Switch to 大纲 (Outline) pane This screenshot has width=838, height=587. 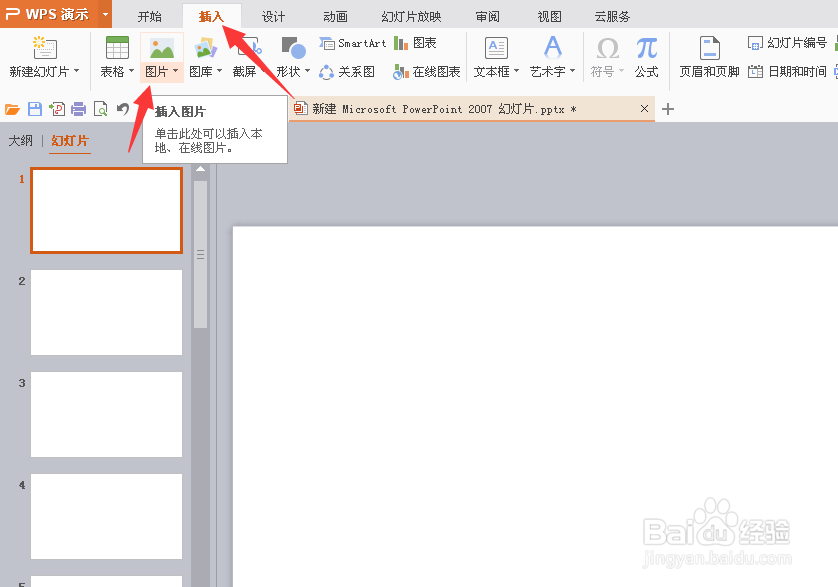(x=20, y=141)
